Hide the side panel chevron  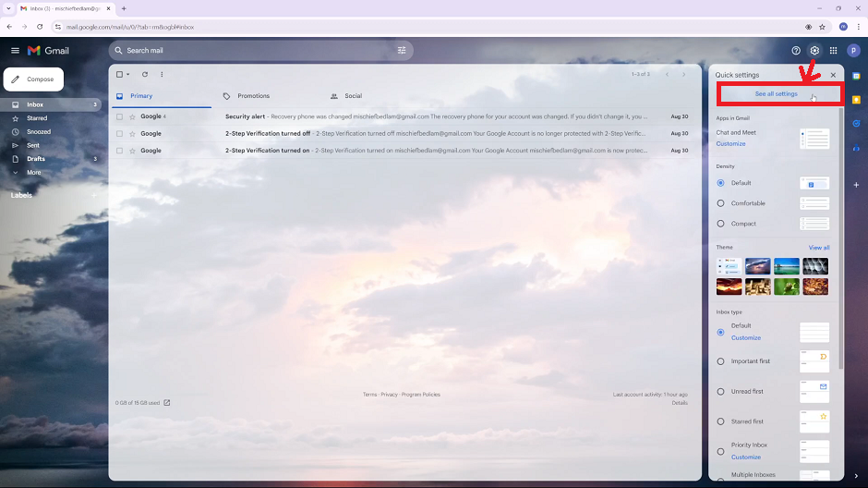coord(856,476)
